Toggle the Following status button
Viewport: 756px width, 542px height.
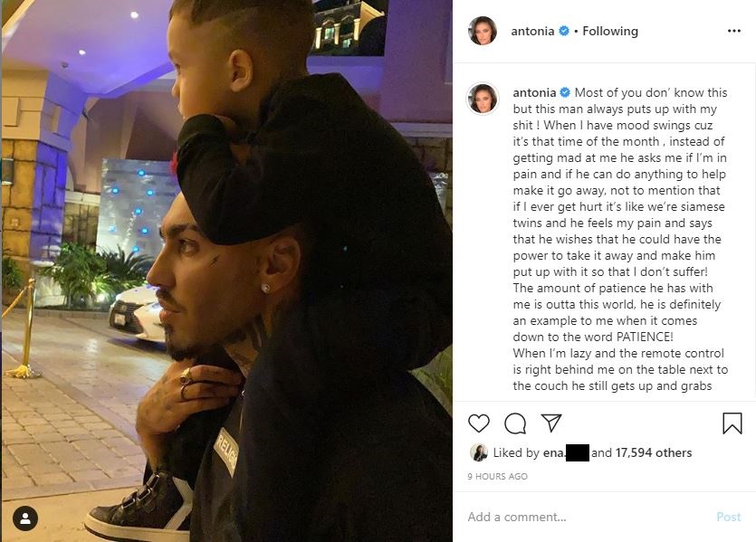[x=610, y=32]
